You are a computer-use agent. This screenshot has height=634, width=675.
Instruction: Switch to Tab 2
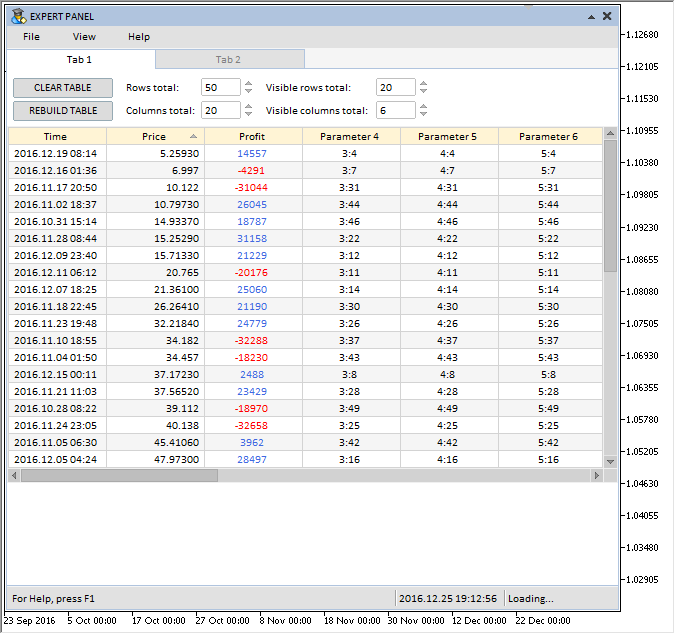pos(230,59)
